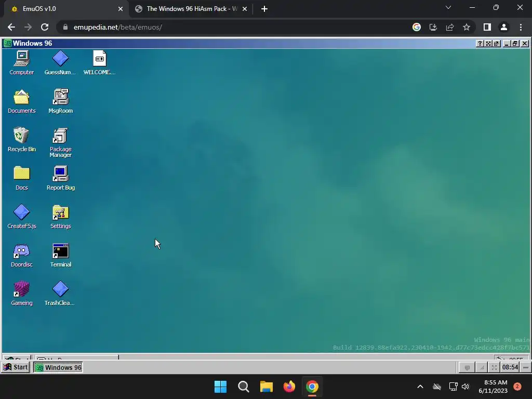Launch Firefox from Windows taskbar

coord(289,387)
